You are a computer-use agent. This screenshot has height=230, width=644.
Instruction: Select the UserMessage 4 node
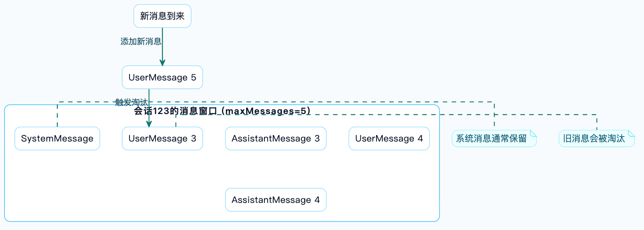[389, 138]
